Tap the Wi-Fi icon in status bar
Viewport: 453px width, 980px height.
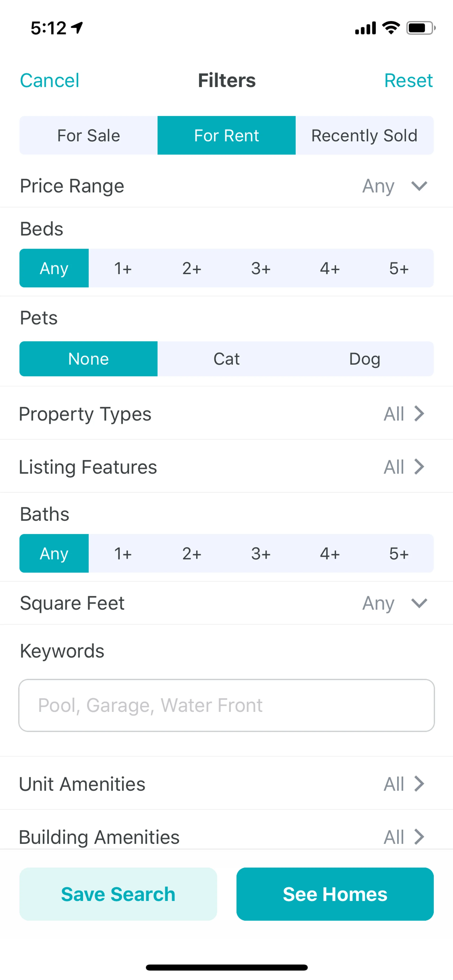pyautogui.click(x=390, y=28)
